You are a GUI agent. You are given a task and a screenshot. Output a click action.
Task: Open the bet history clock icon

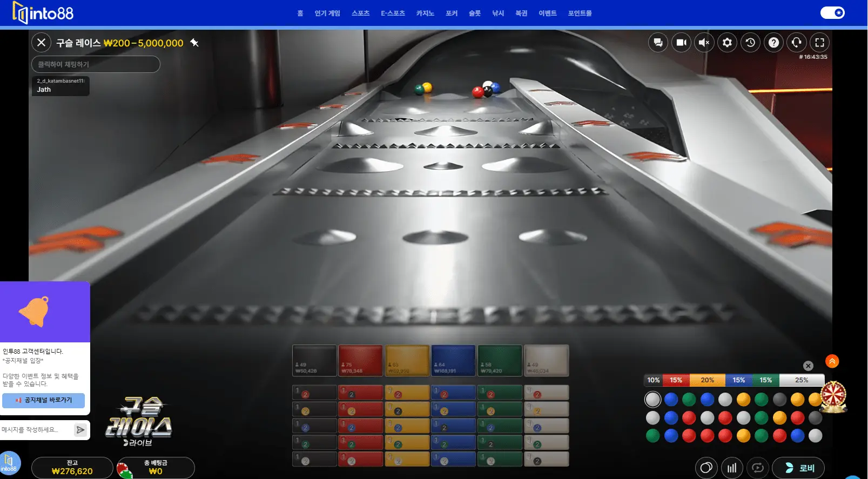click(x=750, y=43)
